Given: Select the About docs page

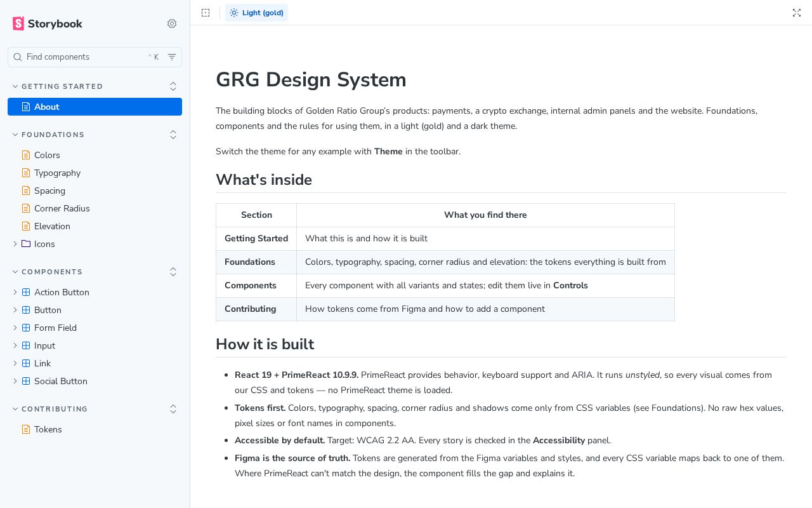Looking at the screenshot, I should [x=95, y=107].
